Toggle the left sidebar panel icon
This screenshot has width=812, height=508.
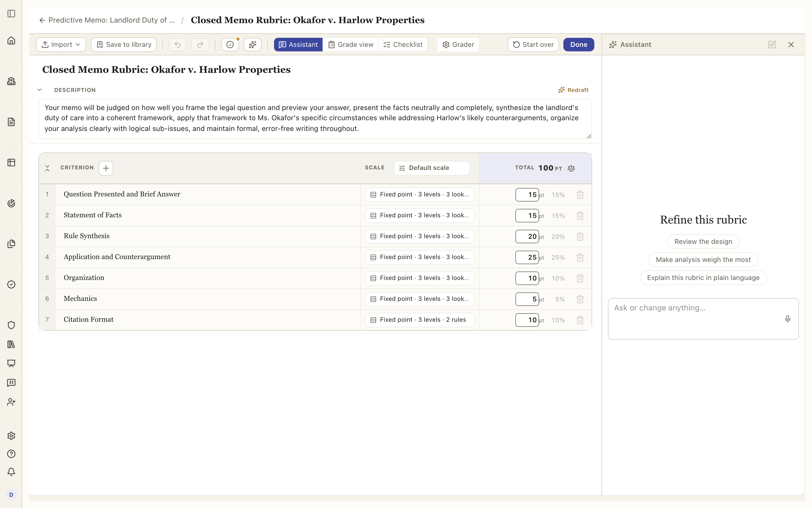pyautogui.click(x=11, y=14)
